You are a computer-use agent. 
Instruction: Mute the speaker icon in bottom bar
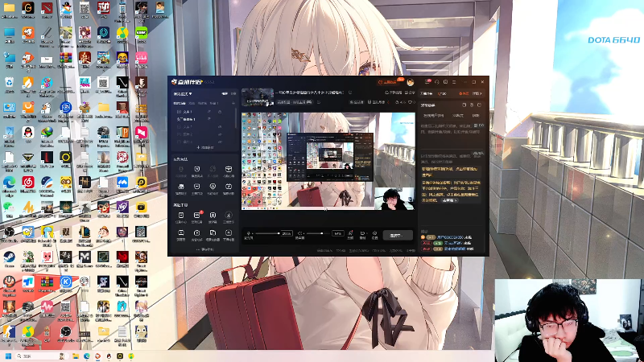tap(300, 233)
